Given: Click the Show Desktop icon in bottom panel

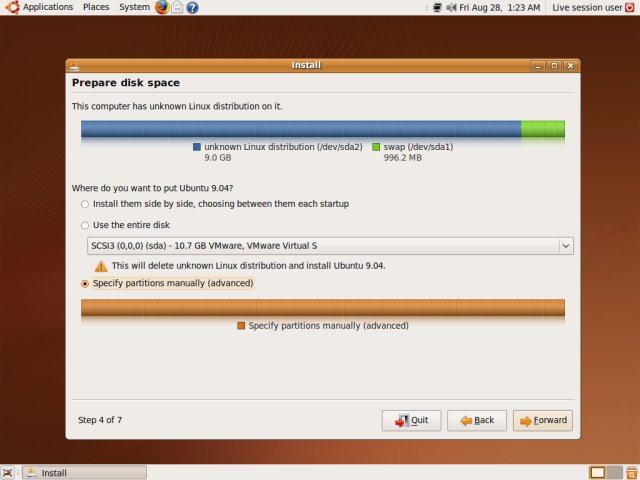Looking at the screenshot, I should click(x=7, y=473).
